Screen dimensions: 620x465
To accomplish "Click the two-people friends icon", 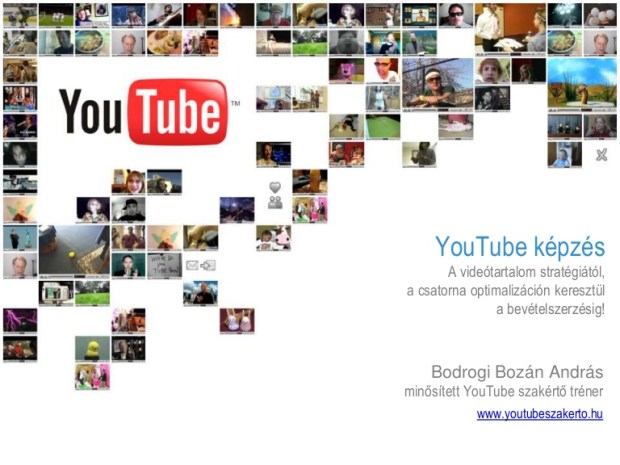I will 275,202.
